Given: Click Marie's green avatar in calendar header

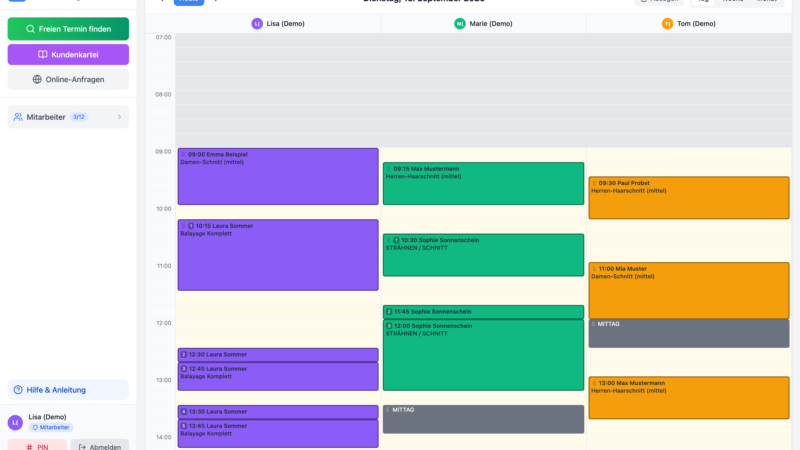Looking at the screenshot, I should [x=460, y=23].
